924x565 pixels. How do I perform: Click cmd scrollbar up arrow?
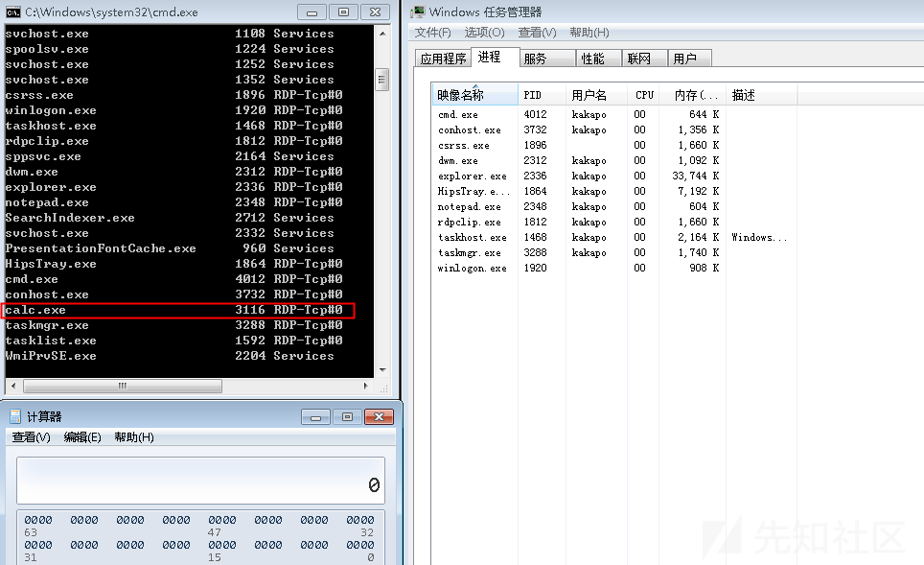pyautogui.click(x=382, y=34)
